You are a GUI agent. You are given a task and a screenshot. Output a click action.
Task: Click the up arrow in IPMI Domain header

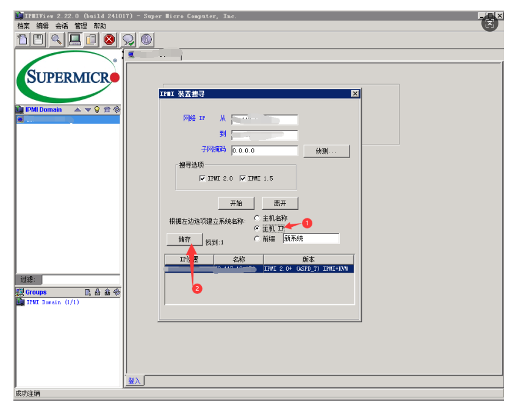click(x=77, y=110)
